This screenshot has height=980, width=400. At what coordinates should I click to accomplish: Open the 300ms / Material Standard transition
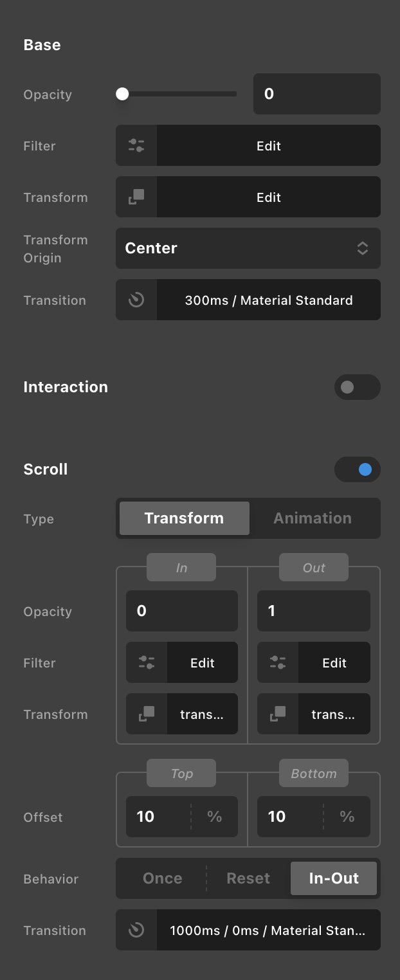268,300
